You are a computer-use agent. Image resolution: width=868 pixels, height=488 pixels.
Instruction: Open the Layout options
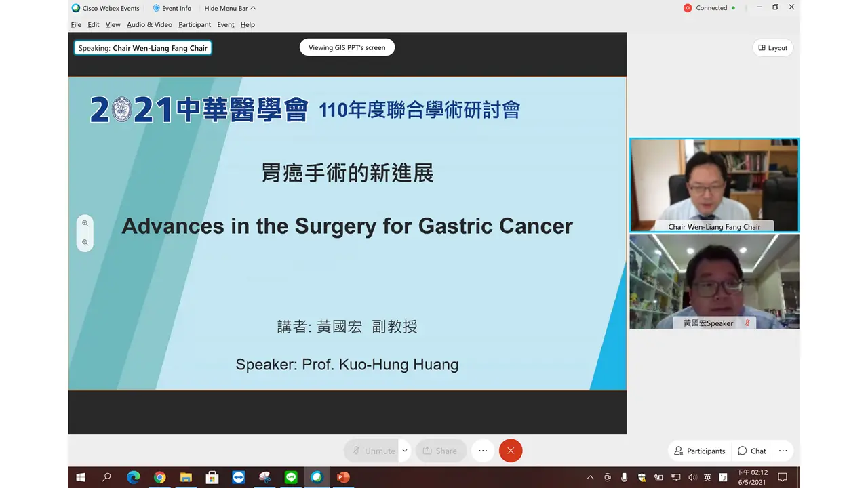click(x=772, y=48)
